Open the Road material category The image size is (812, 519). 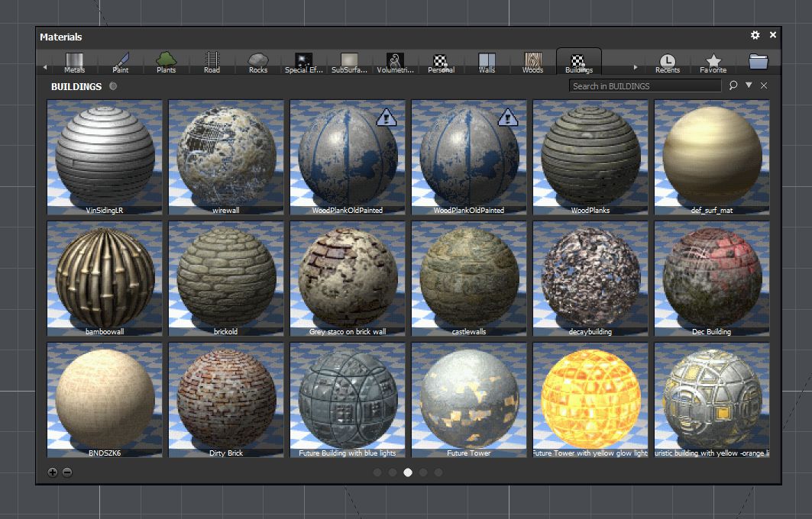tap(212, 63)
